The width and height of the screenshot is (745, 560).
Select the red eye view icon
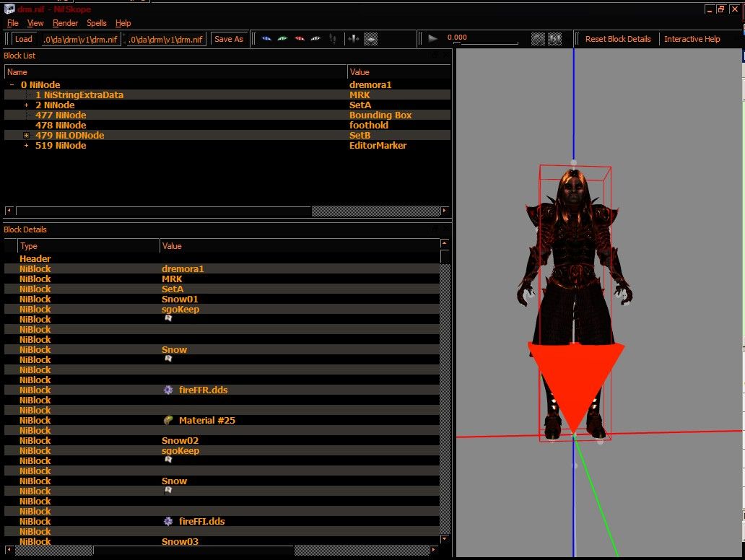[x=300, y=39]
